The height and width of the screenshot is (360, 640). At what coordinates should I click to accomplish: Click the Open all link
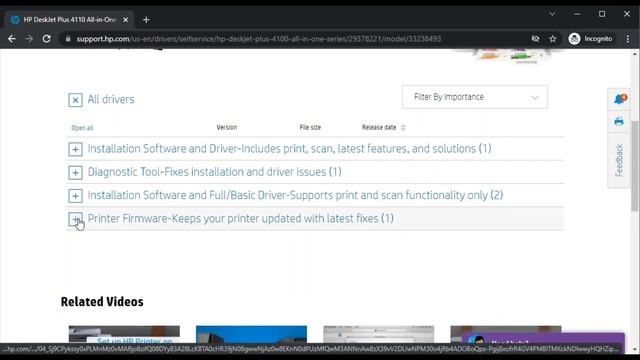[x=82, y=128]
